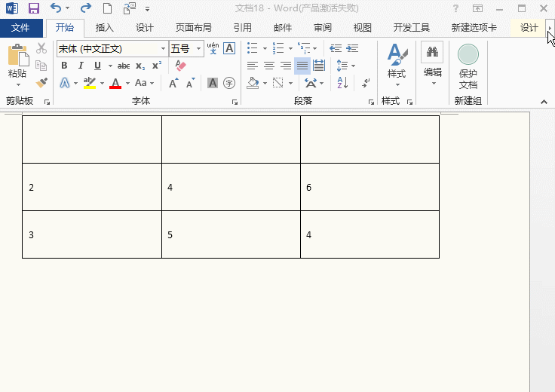Center the paragraph text
555x392 pixels.
[269, 66]
